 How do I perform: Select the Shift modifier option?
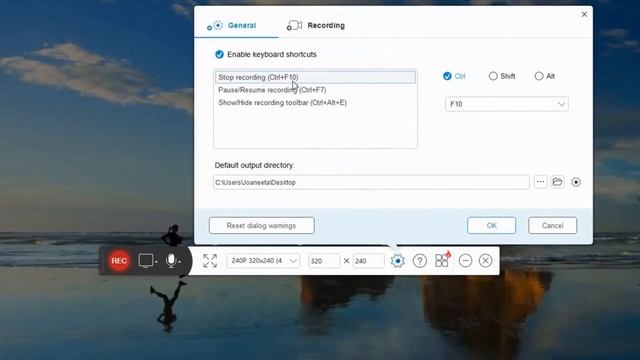click(493, 76)
